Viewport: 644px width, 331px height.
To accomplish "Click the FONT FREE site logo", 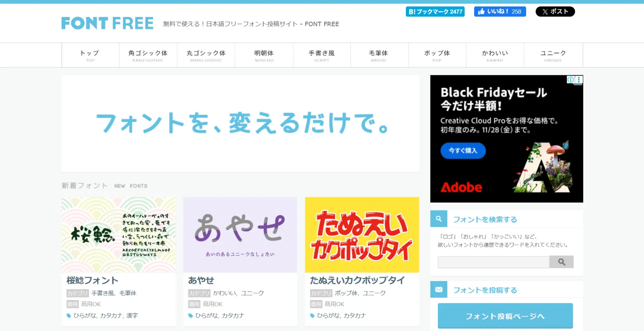I will [x=107, y=23].
